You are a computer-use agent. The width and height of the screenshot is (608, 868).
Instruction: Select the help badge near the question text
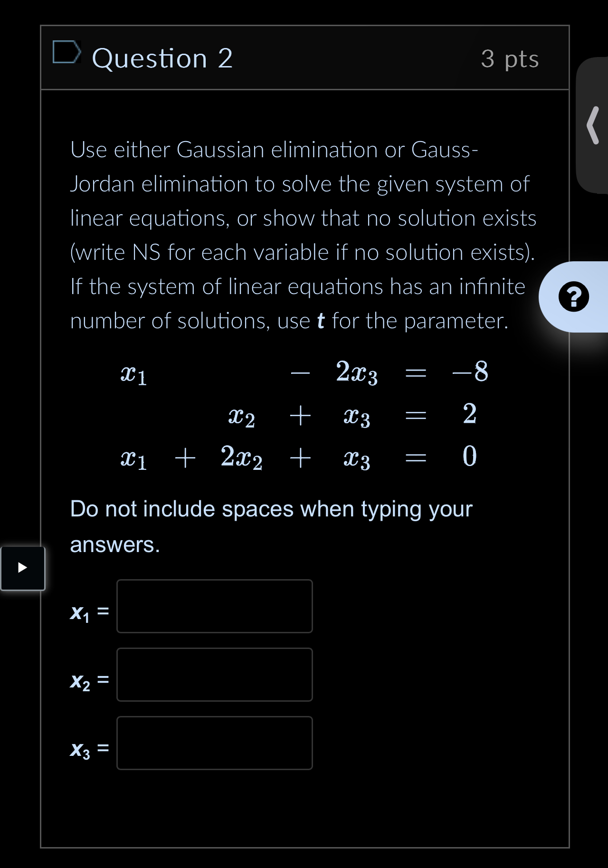coord(573,297)
